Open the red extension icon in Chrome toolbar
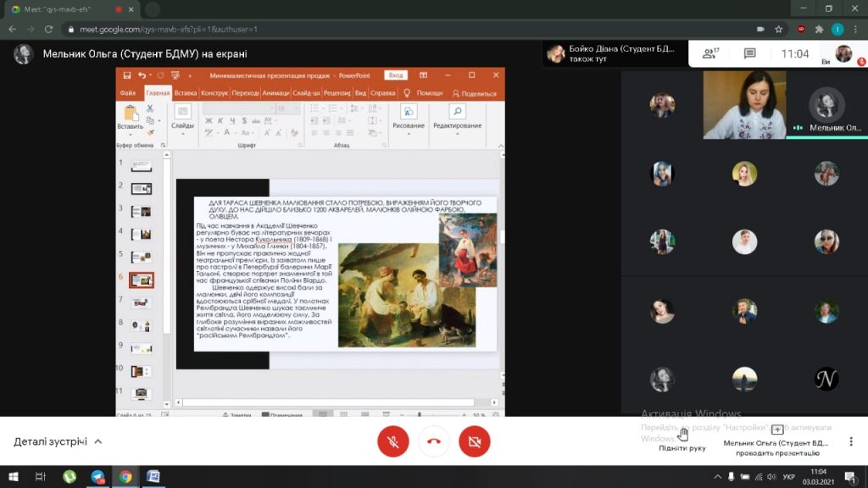 801,30
